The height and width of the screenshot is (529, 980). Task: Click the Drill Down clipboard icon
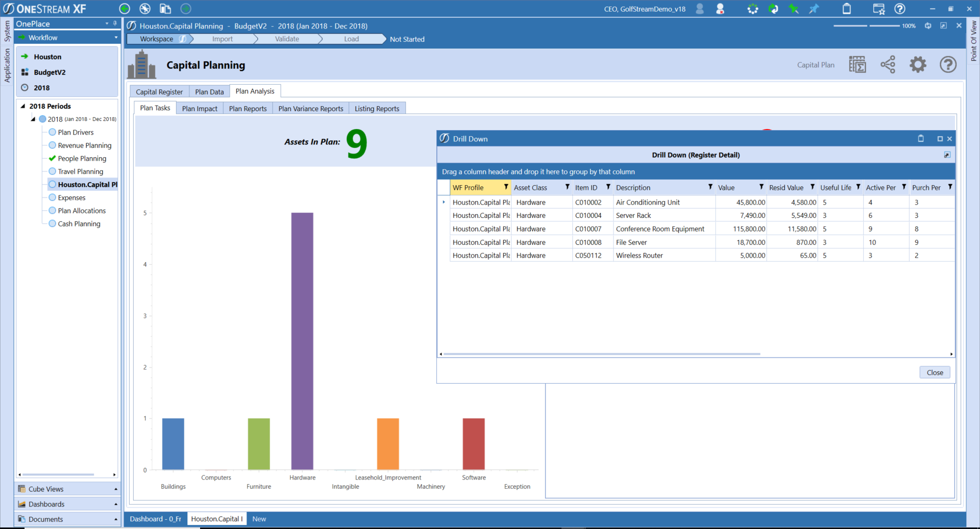pos(921,139)
